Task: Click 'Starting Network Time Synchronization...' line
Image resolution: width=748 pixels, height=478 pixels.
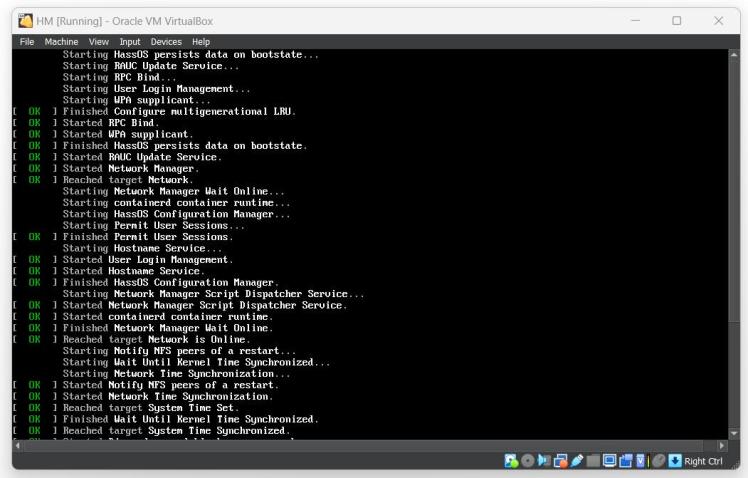Action: pos(177,374)
